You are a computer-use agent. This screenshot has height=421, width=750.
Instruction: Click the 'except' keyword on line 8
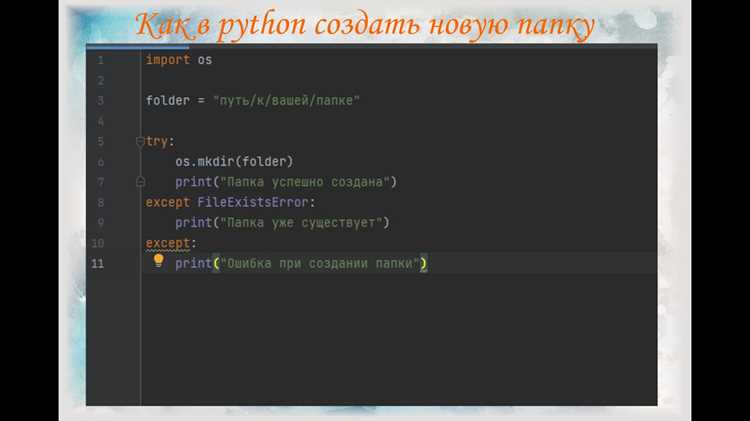[168, 202]
